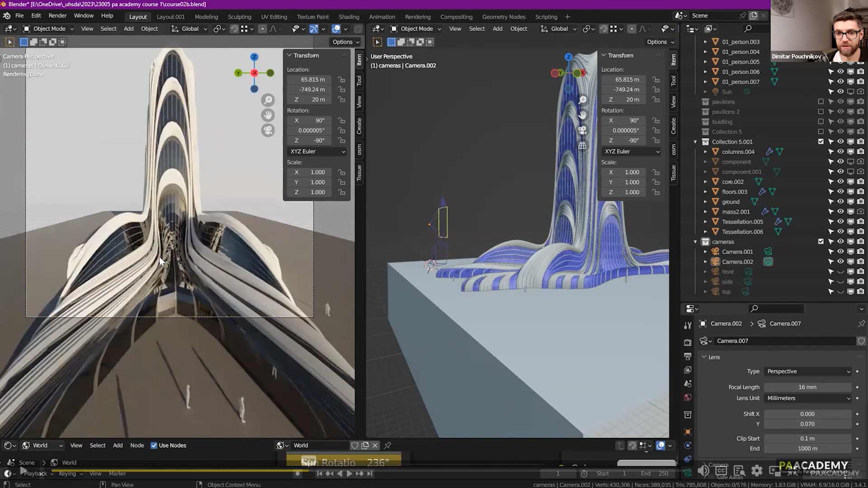Click the zoom magnifier icon in camera viewport
This screenshot has width=868, height=488.
[268, 100]
